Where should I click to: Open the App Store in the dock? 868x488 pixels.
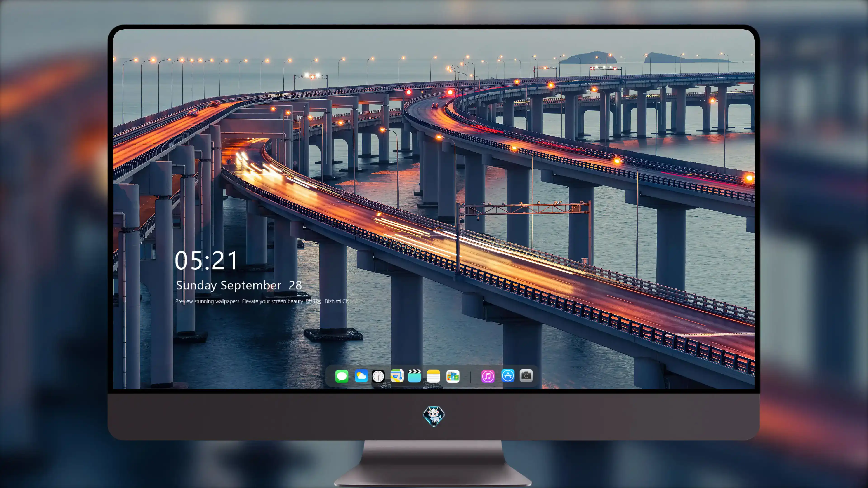point(508,375)
